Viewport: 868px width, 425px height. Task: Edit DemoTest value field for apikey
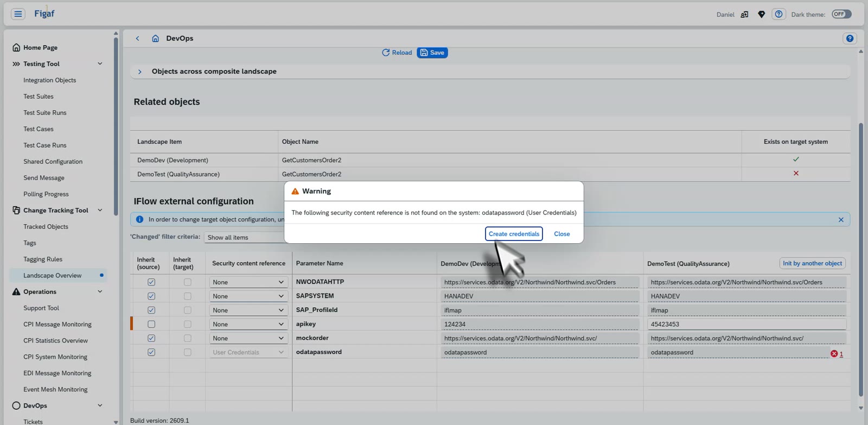(x=746, y=325)
